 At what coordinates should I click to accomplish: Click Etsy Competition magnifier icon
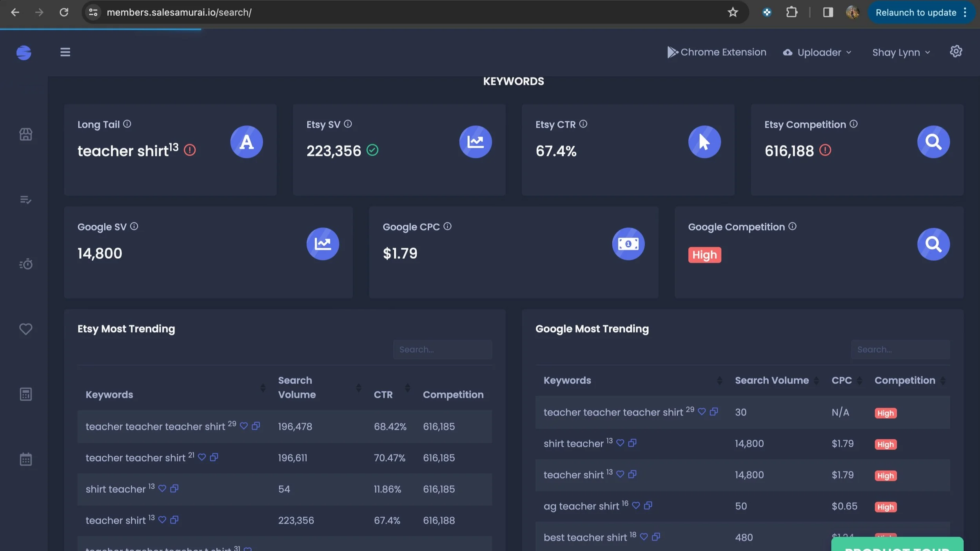tap(933, 142)
